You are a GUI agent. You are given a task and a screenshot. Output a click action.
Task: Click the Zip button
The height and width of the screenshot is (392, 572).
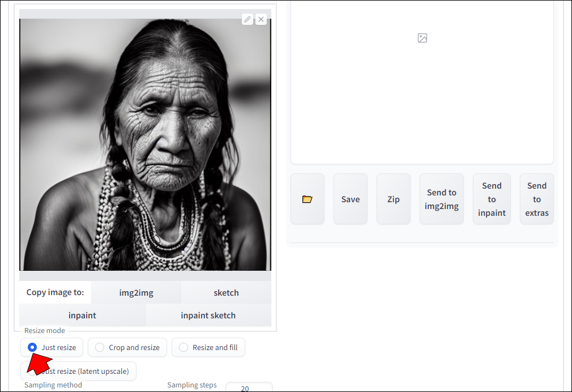coord(394,199)
